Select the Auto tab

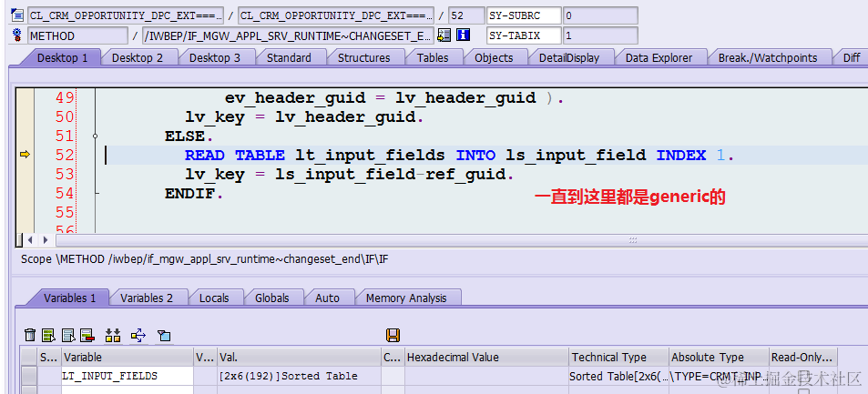pyautogui.click(x=327, y=298)
